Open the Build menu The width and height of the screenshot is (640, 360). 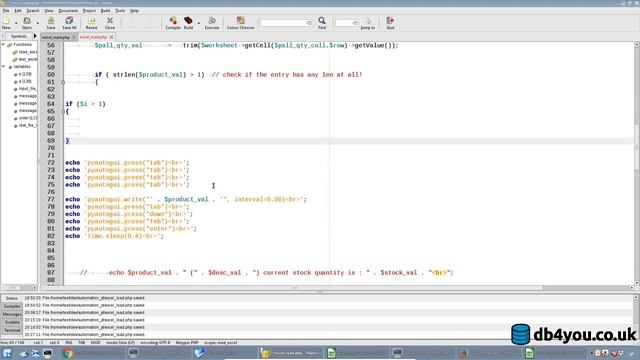pyautogui.click(x=105, y=11)
